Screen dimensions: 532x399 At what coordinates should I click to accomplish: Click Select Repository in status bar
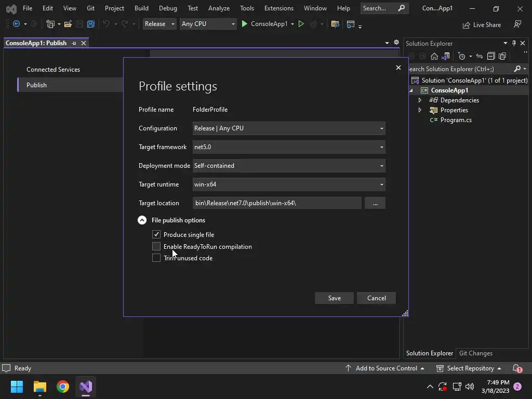469,368
